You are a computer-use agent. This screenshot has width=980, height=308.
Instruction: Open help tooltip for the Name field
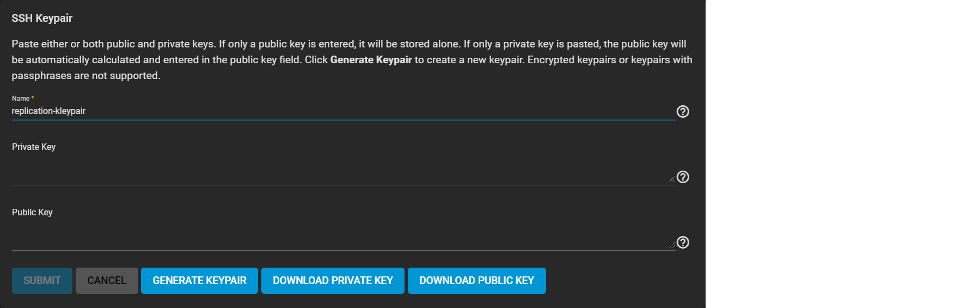click(x=683, y=111)
